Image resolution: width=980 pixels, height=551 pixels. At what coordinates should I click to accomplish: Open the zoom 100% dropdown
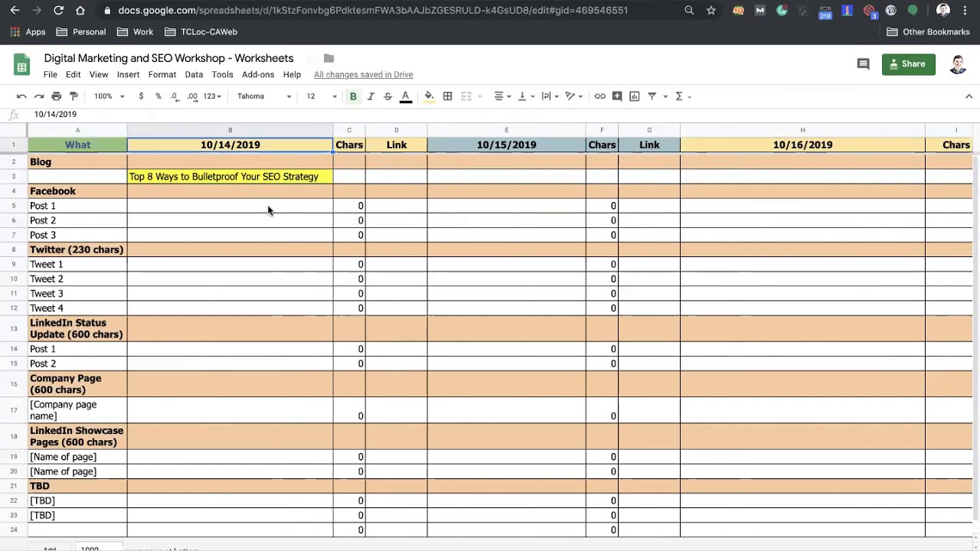click(109, 96)
